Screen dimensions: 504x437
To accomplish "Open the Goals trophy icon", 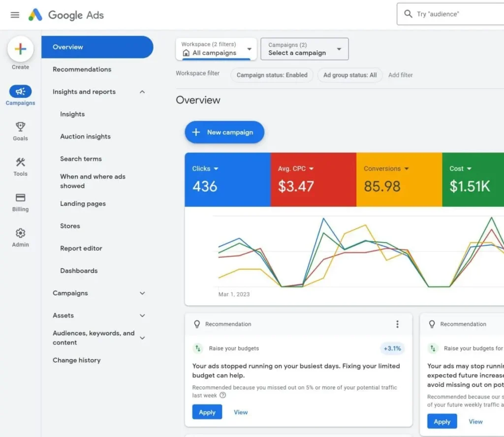I will [20, 127].
